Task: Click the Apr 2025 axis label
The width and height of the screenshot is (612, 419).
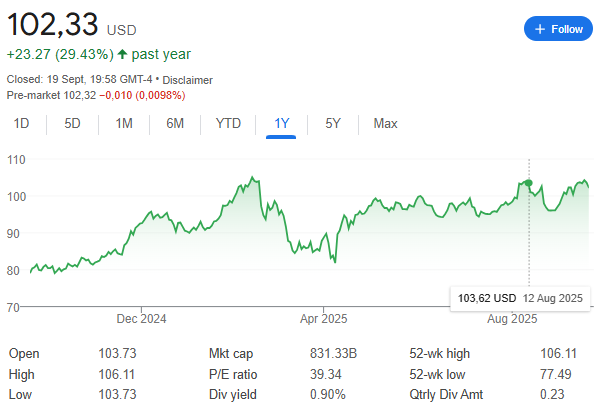Action: click(323, 319)
